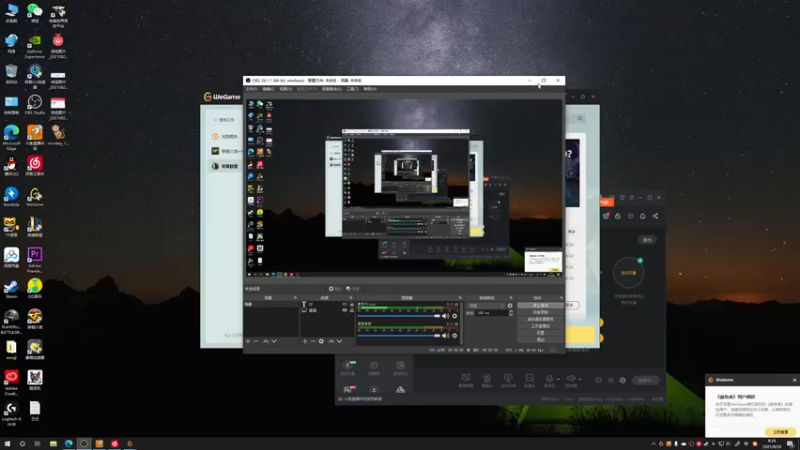This screenshot has height=450, width=800.
Task: Mute the first audio mixer channel
Action: 445,316
